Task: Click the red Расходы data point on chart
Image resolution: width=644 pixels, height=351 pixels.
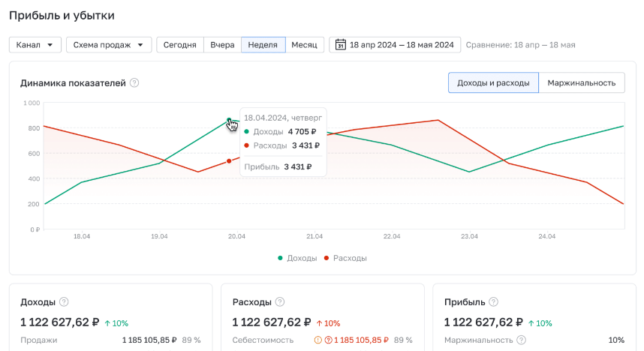Action: click(229, 161)
